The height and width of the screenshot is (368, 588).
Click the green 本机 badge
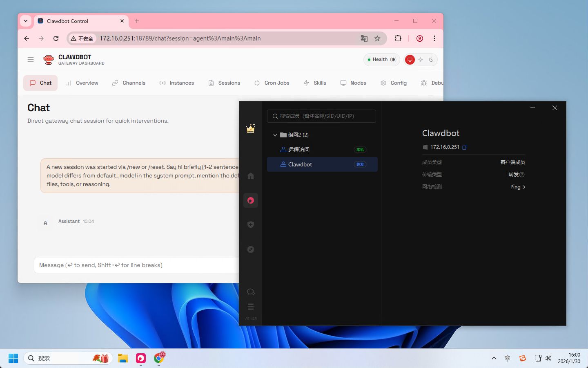coord(360,150)
